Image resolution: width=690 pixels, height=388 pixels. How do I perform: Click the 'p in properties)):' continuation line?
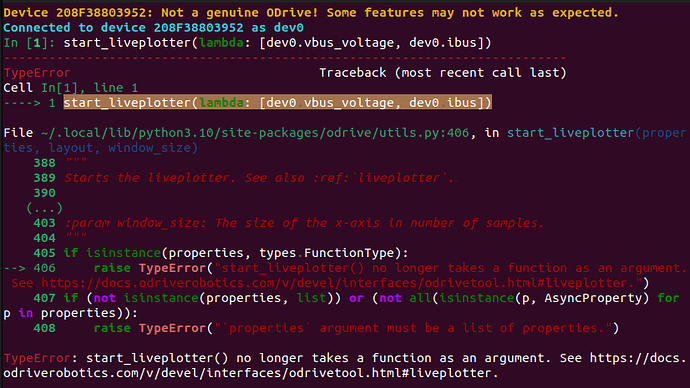pos(70,313)
